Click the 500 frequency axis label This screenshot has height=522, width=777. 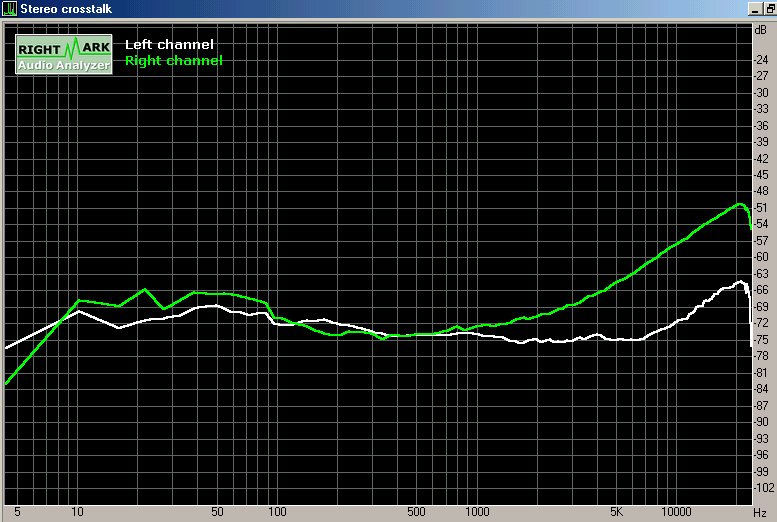point(416,512)
